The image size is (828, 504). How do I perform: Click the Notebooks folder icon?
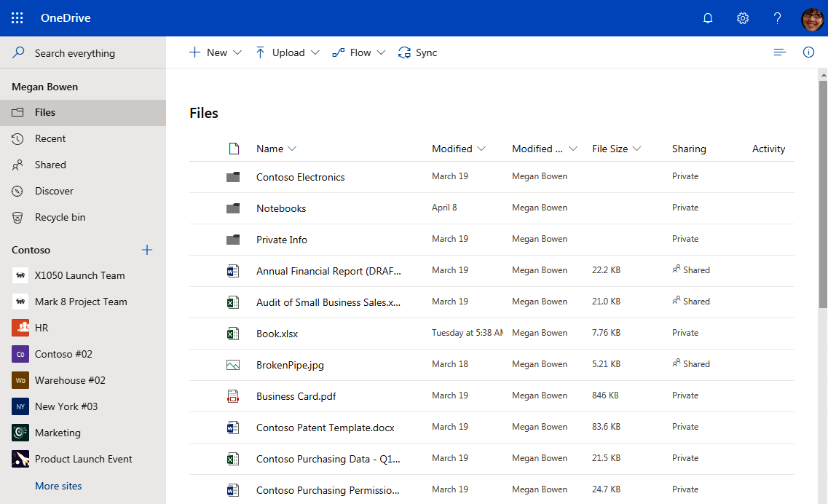[233, 208]
